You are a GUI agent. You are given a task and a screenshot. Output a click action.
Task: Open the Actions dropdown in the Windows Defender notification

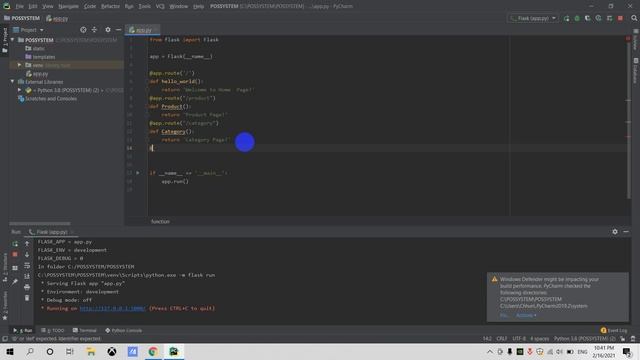tap(526, 316)
